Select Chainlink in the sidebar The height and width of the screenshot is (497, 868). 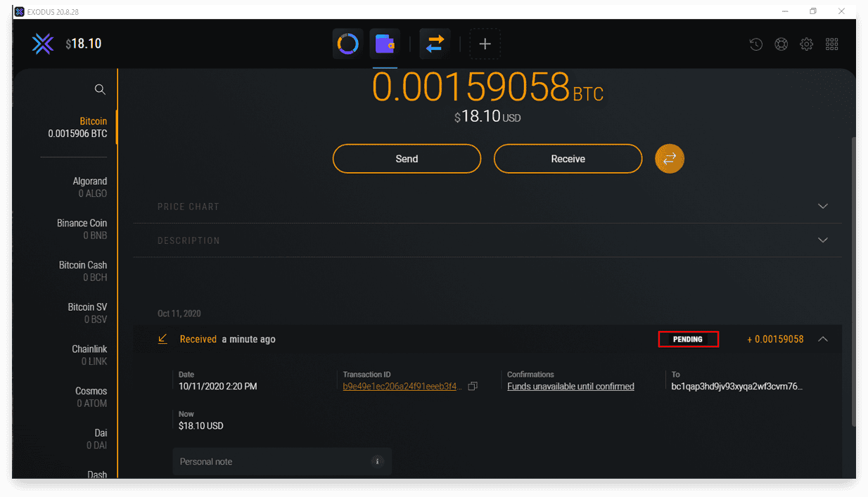point(89,355)
